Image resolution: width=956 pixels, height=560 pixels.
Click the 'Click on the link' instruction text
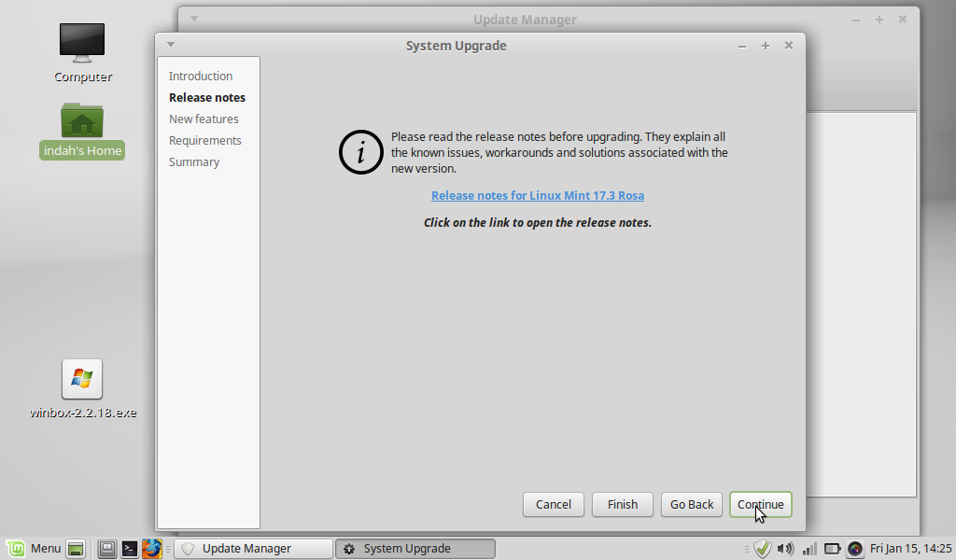(538, 222)
